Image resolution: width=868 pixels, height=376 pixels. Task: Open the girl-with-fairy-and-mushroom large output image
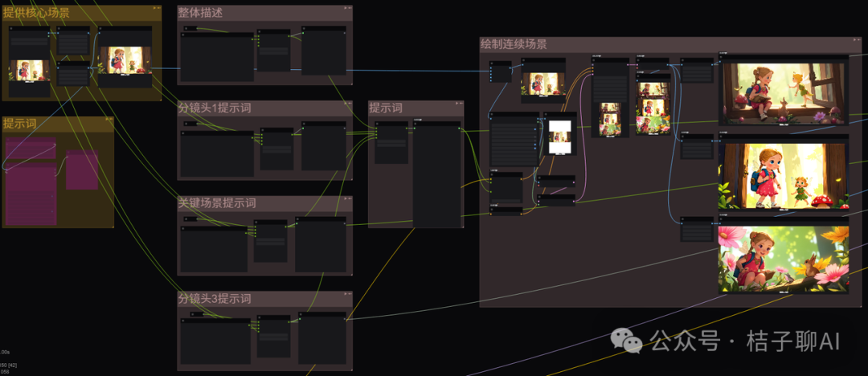pyautogui.click(x=784, y=175)
